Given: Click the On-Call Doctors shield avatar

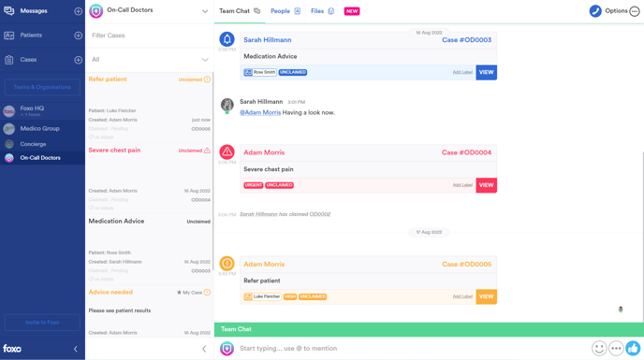Looking at the screenshot, I should point(95,10).
